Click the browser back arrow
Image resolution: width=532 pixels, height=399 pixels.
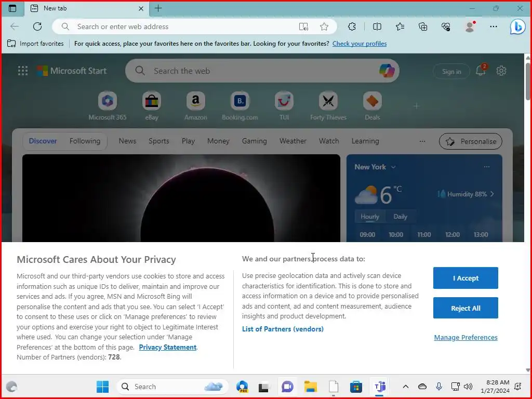(14, 26)
